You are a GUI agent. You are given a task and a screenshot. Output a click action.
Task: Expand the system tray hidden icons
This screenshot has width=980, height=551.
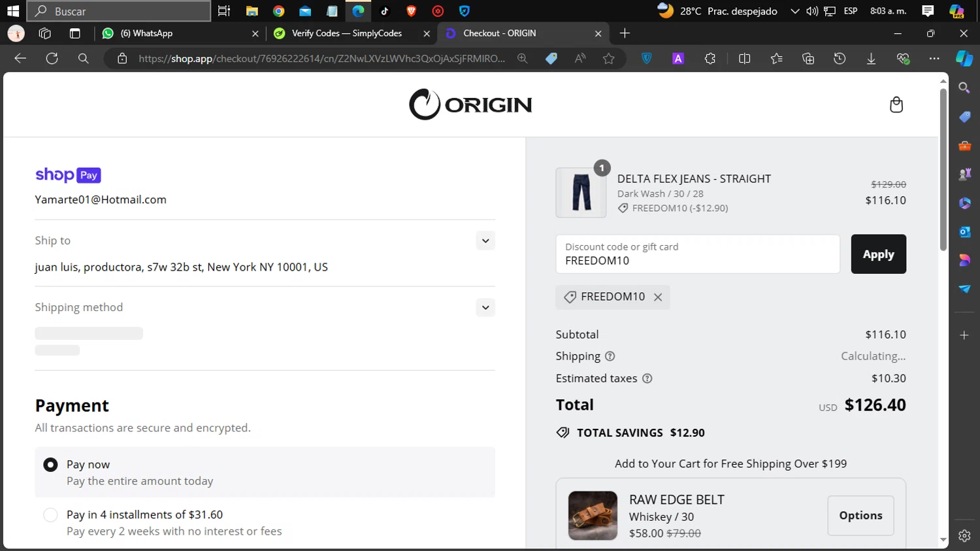pos(794,11)
